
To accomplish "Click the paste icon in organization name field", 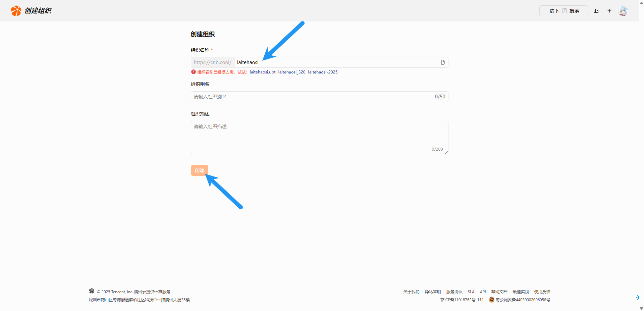I will coord(443,62).
